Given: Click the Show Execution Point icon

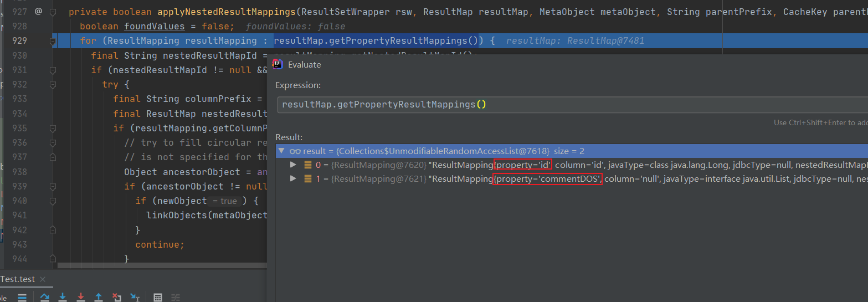Looking at the screenshot, I should 22,298.
